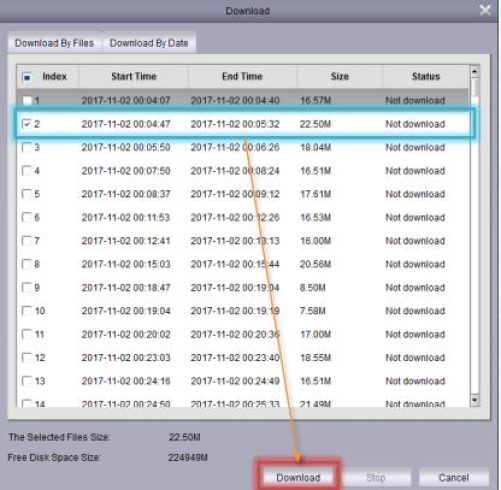Close the Download dialog with X icon
Image resolution: width=501 pixels, height=490 pixels.
tap(485, 10)
